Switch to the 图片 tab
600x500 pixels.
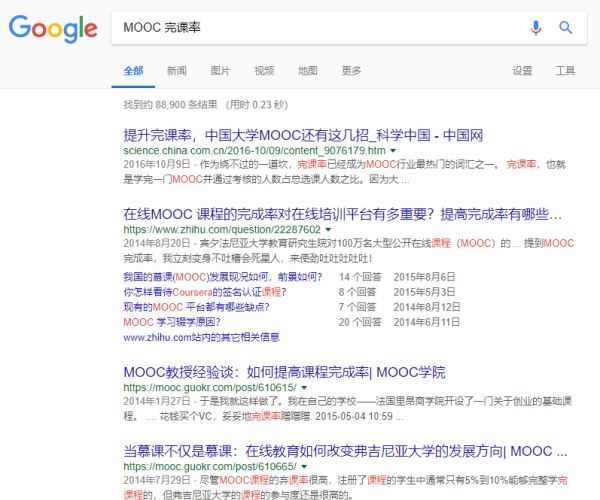[x=220, y=71]
